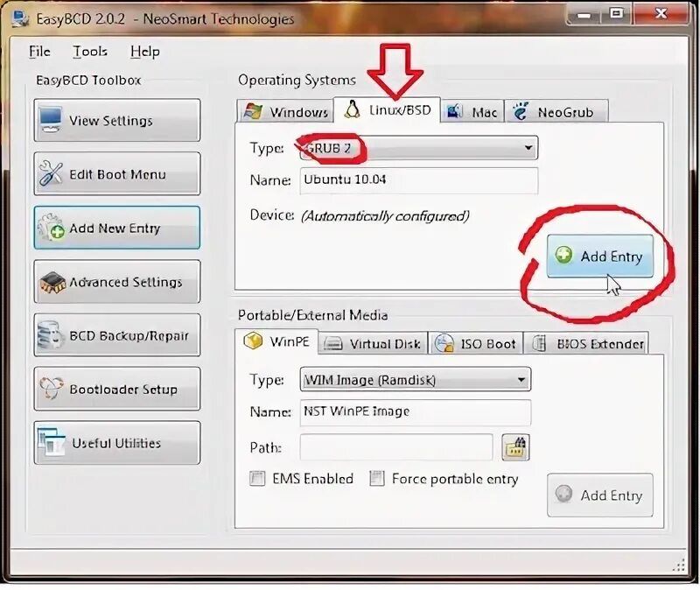
Task: Select the BIOS Extender tab
Action: point(585,343)
